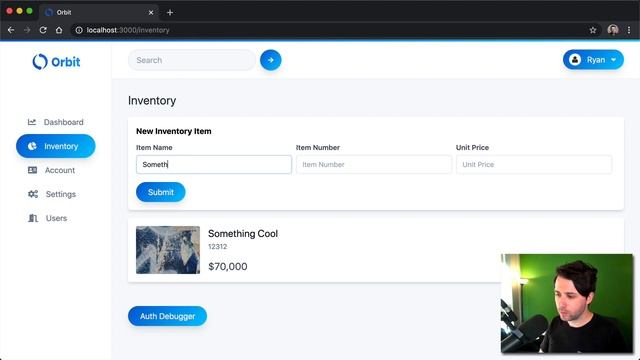This screenshot has height=360, width=640.
Task: Open Settings in the sidebar
Action: [56, 194]
